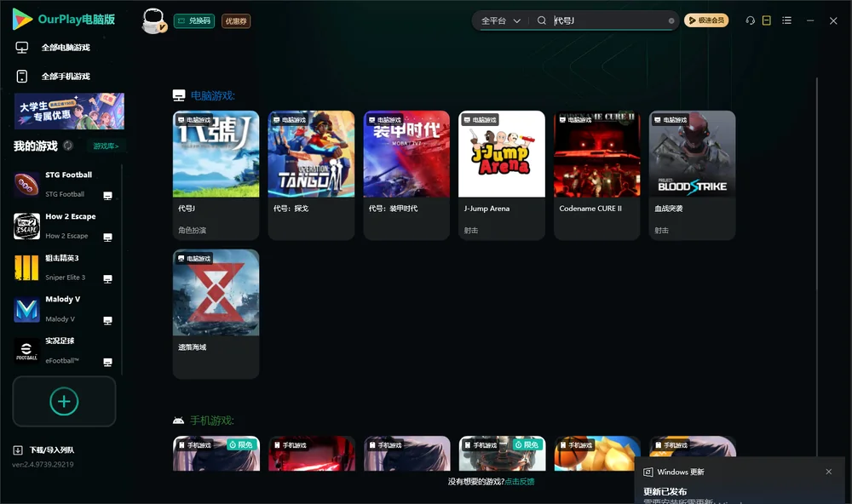The height and width of the screenshot is (504, 852).
Task: Click the PC icon beside How 2 Escape
Action: pyautogui.click(x=107, y=238)
